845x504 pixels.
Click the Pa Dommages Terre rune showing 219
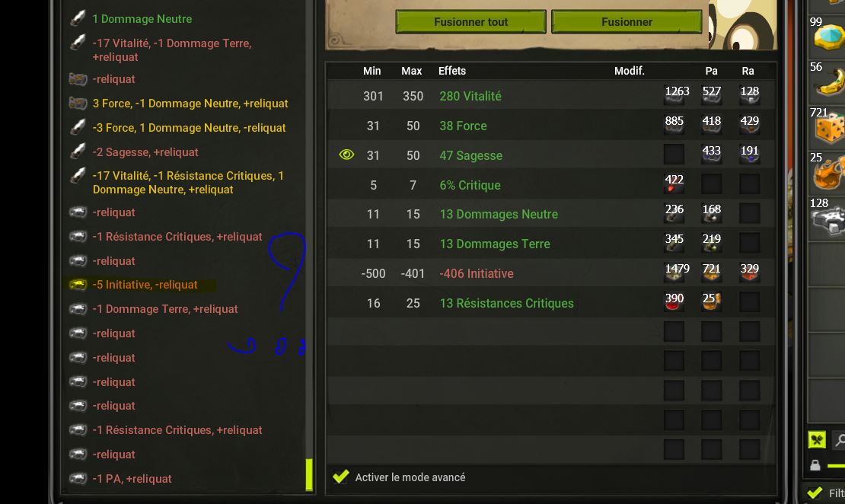[711, 243]
